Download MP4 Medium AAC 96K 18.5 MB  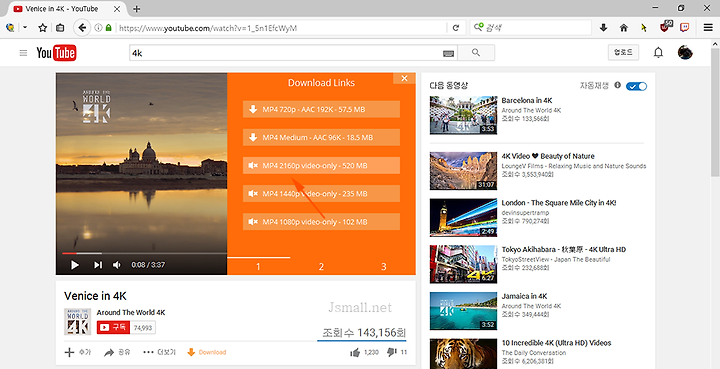[x=321, y=137]
